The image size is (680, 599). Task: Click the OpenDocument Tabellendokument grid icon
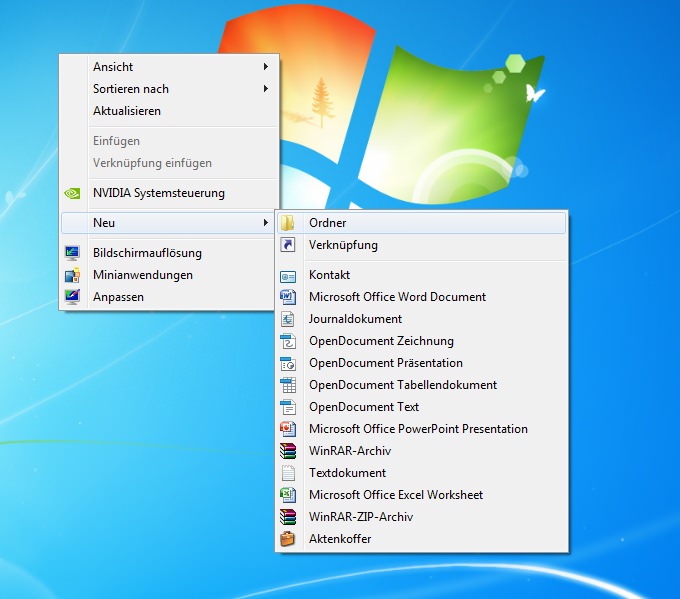(x=288, y=385)
